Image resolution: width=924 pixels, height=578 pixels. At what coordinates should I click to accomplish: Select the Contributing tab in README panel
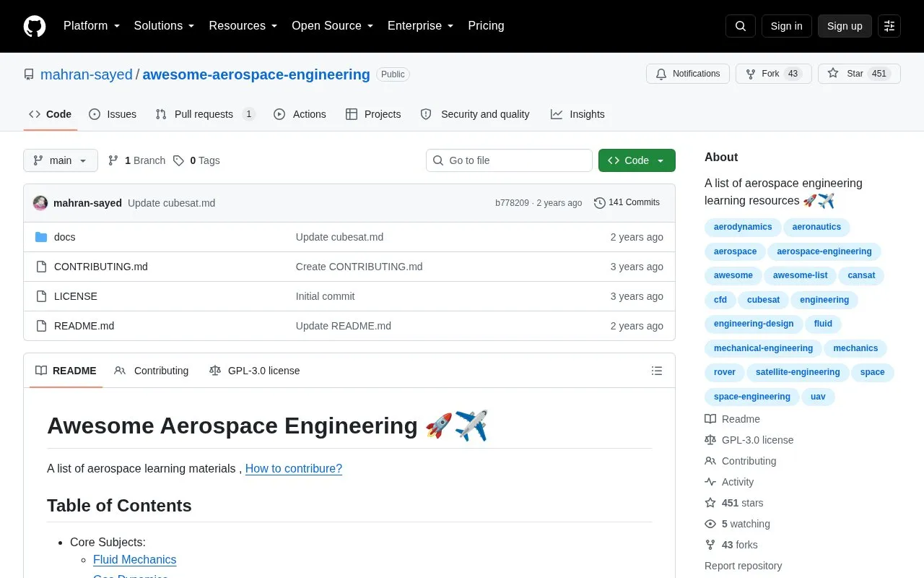[x=152, y=371]
